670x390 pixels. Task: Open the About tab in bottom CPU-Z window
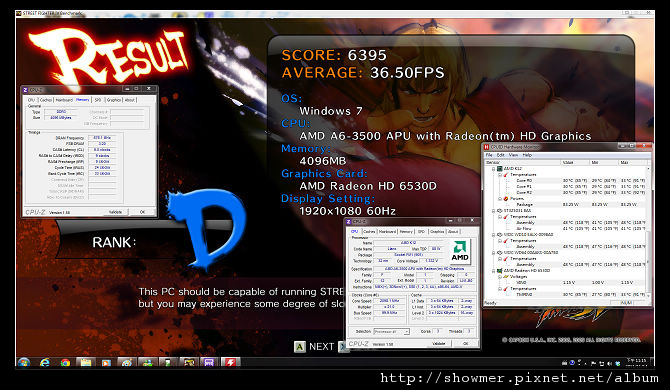click(453, 232)
